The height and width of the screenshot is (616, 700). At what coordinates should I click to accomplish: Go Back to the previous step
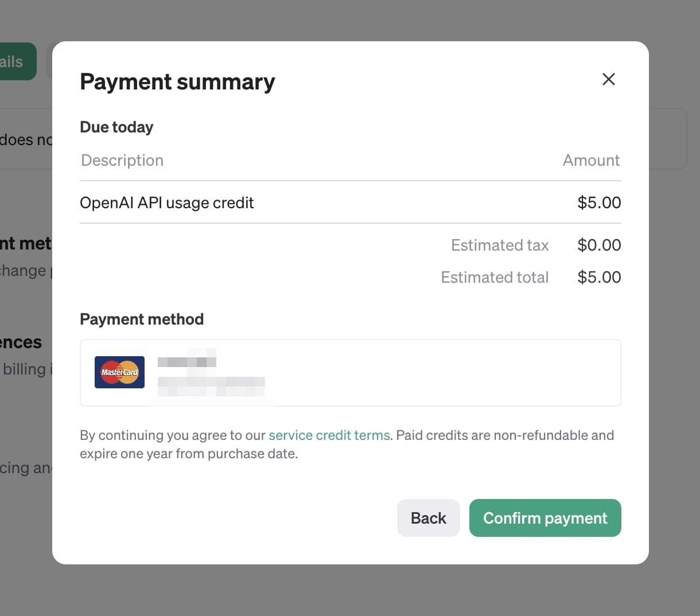(x=429, y=518)
